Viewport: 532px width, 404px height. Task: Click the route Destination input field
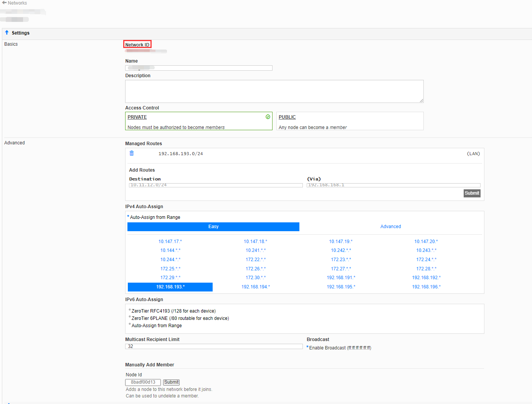tap(216, 185)
